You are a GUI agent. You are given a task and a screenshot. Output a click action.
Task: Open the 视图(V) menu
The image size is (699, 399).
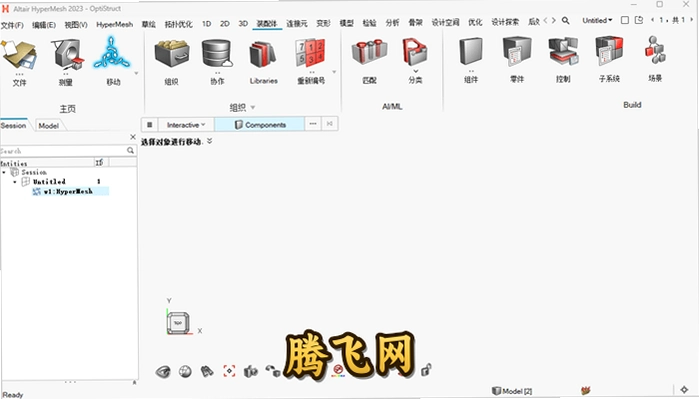76,25
